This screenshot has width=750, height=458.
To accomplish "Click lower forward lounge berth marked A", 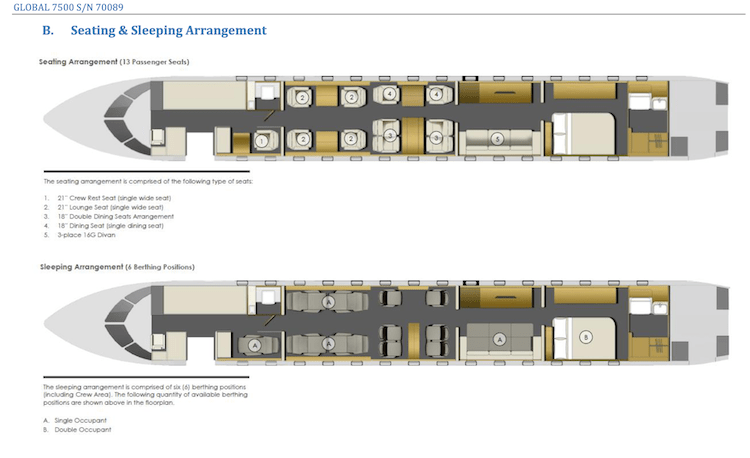I will click(325, 343).
